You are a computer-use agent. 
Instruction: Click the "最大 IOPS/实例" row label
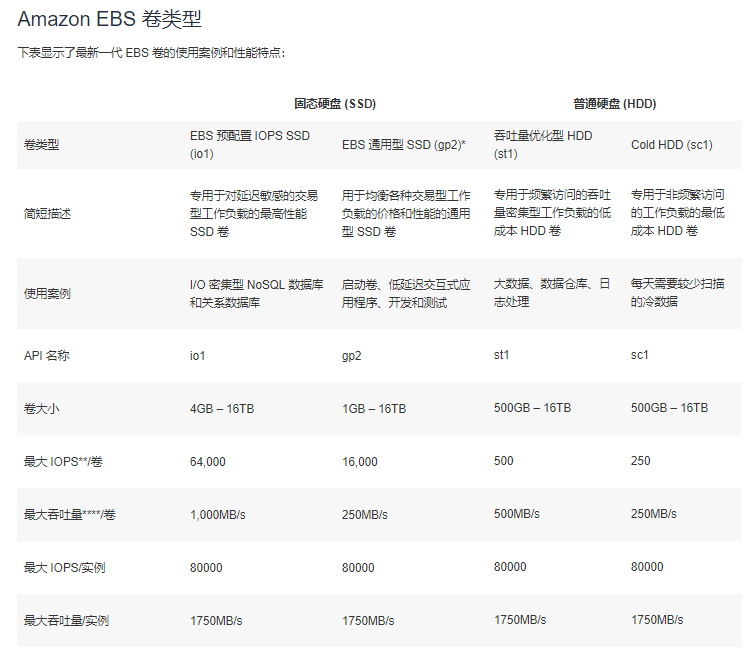64,568
